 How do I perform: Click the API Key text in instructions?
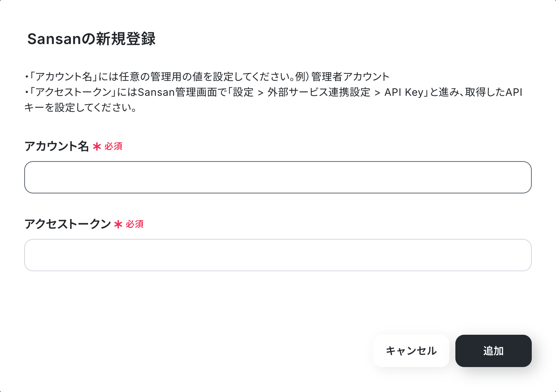pyautogui.click(x=404, y=92)
